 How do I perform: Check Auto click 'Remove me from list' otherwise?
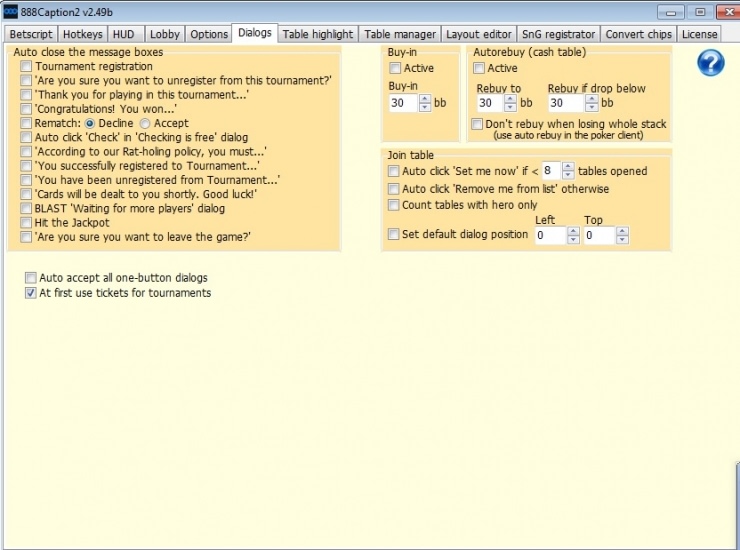point(393,189)
